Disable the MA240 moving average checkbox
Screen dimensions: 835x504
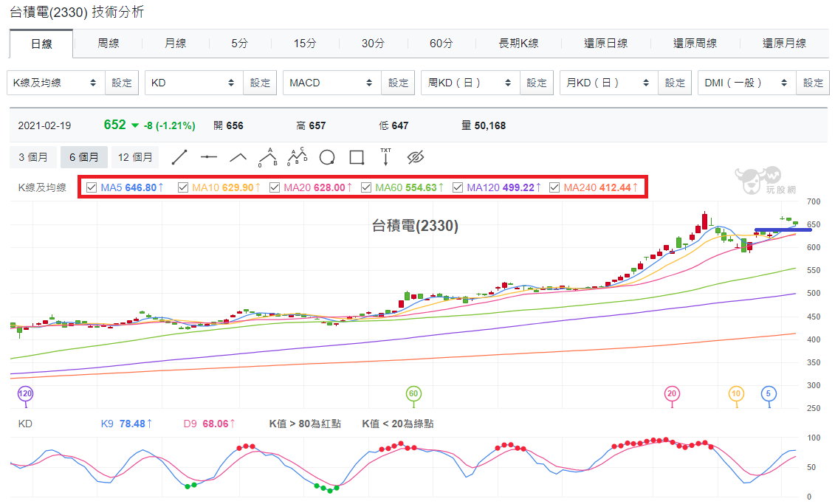pyautogui.click(x=554, y=187)
